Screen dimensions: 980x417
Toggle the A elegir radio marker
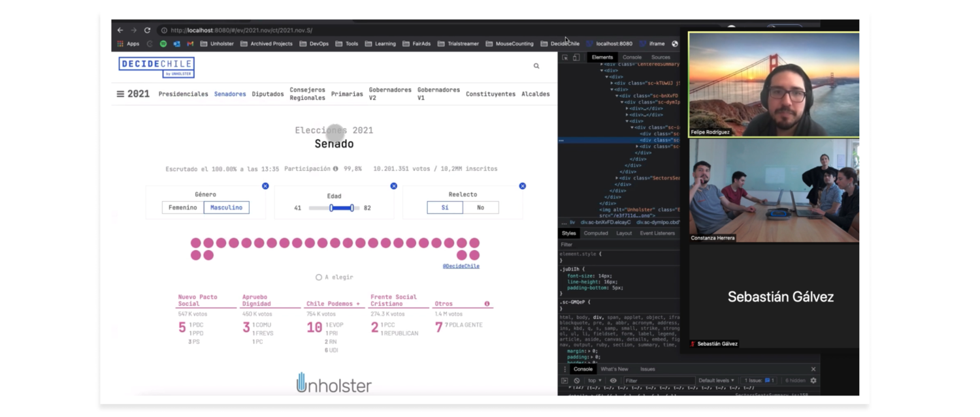click(x=319, y=277)
